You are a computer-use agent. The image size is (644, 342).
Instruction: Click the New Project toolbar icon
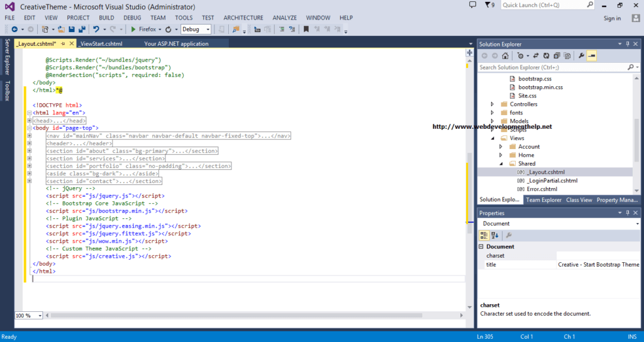[45, 29]
